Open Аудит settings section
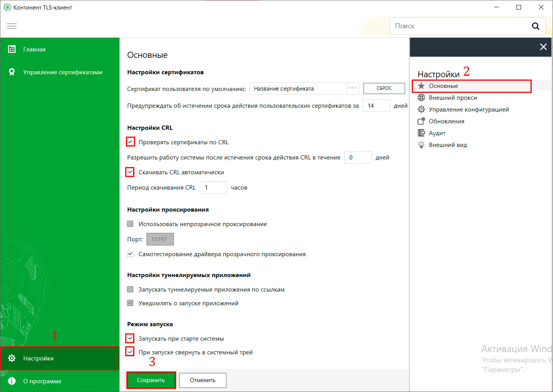553x392 pixels. (x=481, y=133)
